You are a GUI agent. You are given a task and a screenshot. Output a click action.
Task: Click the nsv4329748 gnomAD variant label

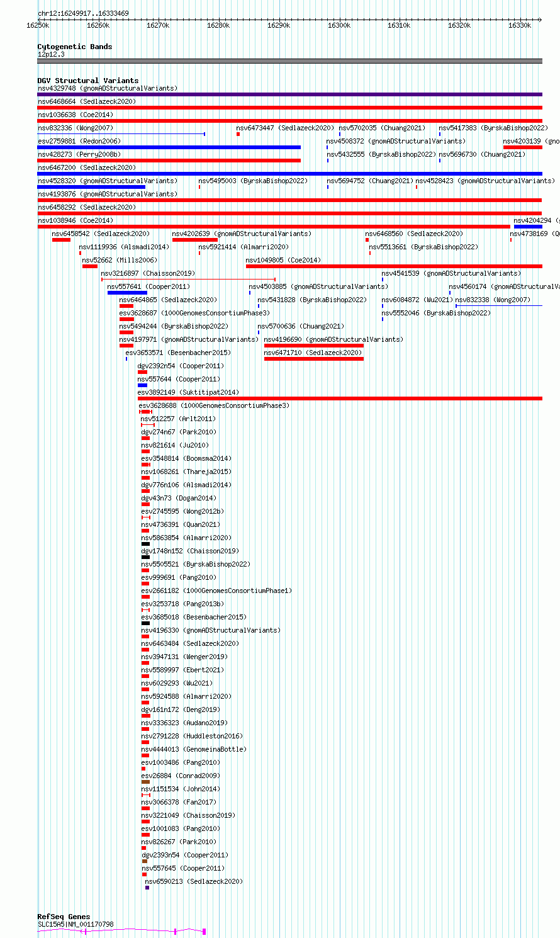tap(108, 88)
